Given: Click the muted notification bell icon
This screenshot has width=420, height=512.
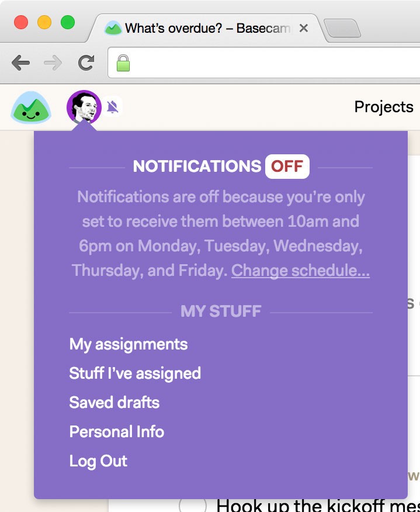Looking at the screenshot, I should click(113, 107).
